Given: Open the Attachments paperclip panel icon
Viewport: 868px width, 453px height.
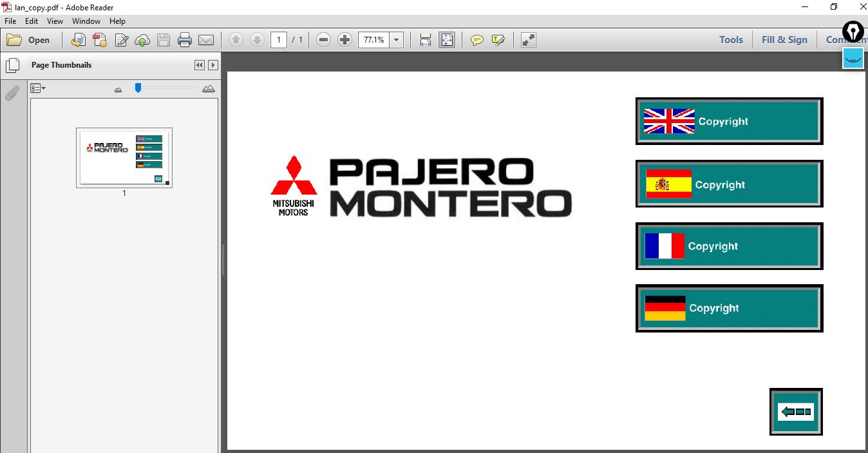Looking at the screenshot, I should (x=12, y=93).
